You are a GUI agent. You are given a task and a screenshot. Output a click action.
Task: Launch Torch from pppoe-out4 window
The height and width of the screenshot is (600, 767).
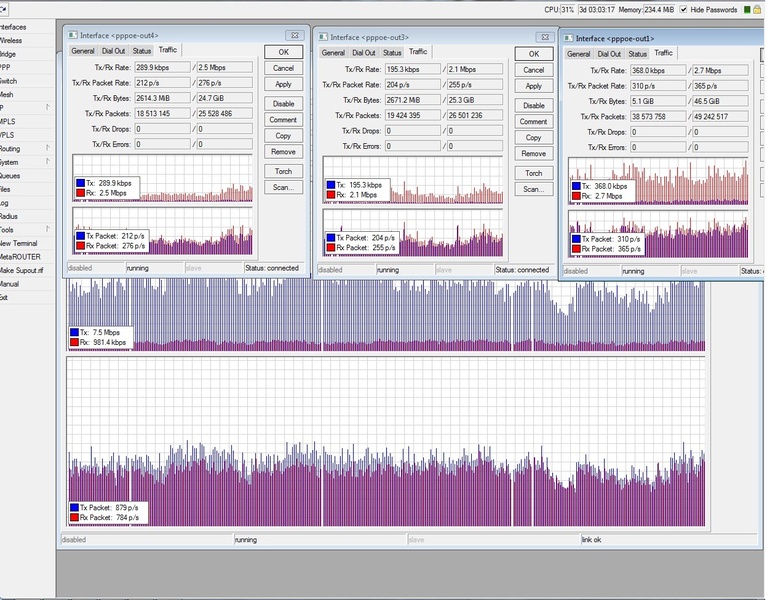(284, 171)
